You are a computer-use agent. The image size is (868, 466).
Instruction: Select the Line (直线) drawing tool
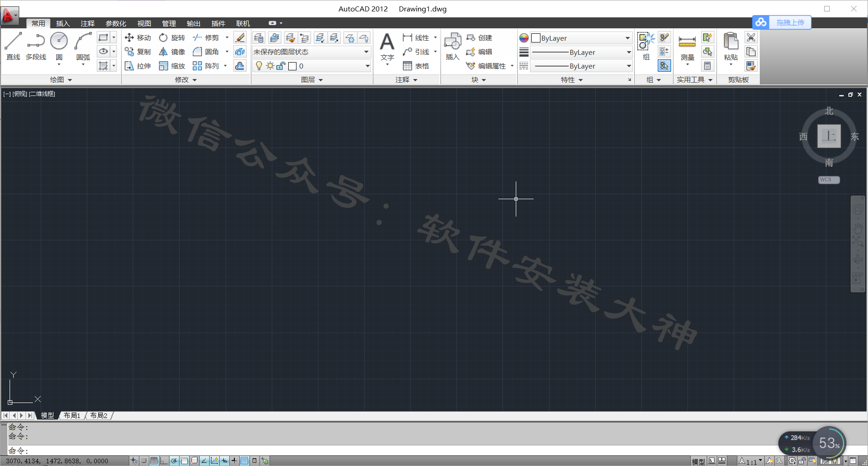coord(13,46)
